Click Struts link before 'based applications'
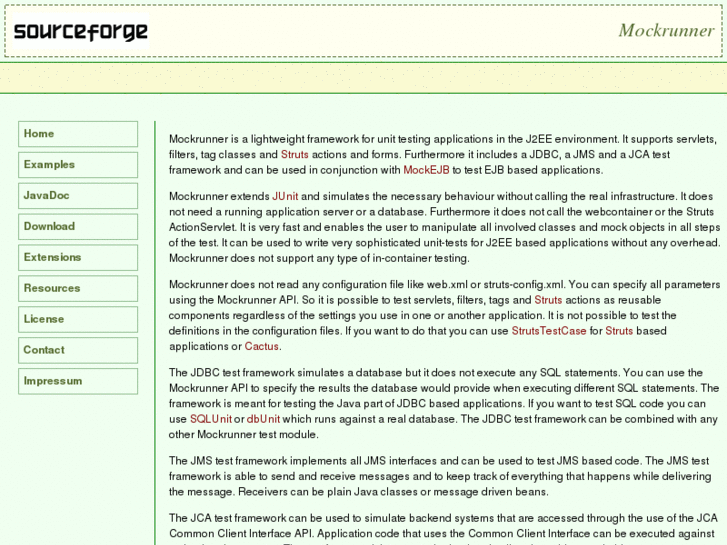The width and height of the screenshot is (727, 545). (x=619, y=331)
